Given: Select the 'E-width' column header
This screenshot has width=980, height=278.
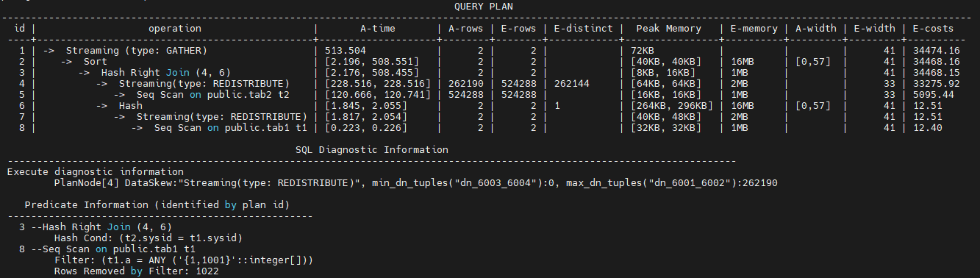Looking at the screenshot, I should 874,29.
